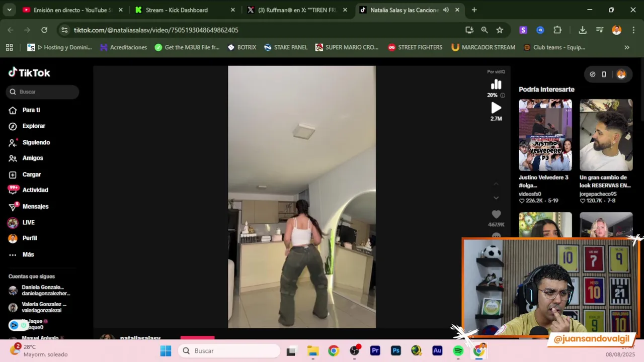Open STAKE PANEL bookmark
Image resolution: width=644 pixels, height=362 pixels.
pos(286,47)
